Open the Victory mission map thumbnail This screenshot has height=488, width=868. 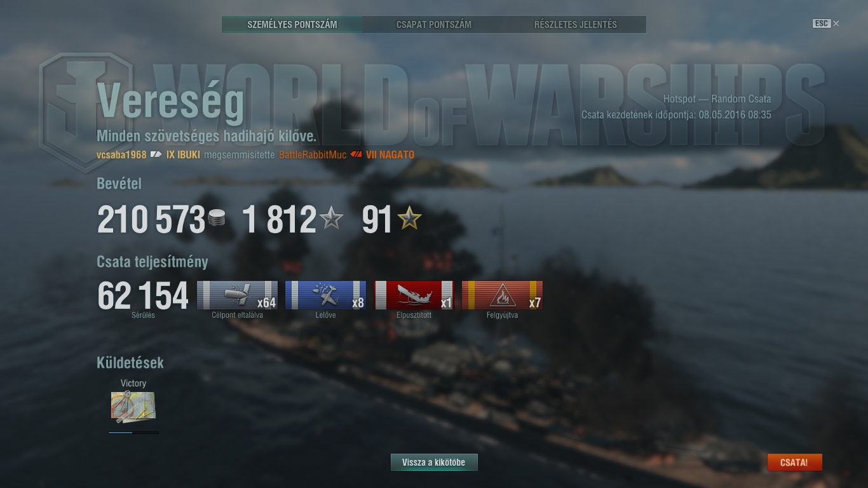(x=133, y=407)
